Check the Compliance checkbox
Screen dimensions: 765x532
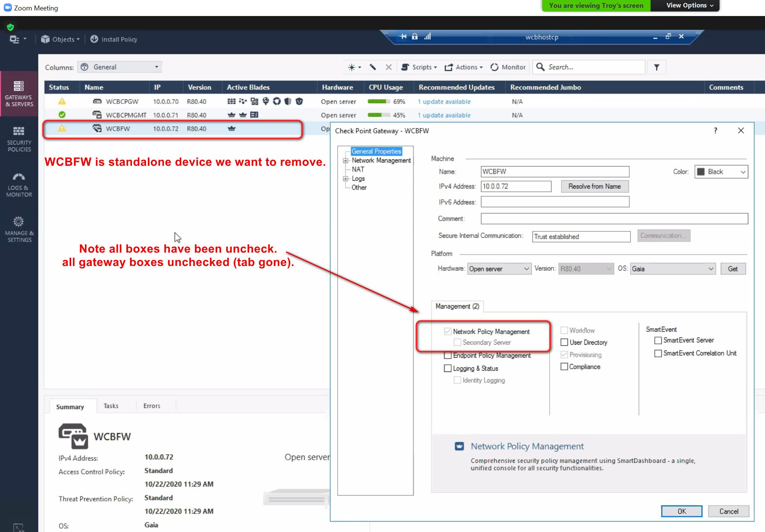pyautogui.click(x=565, y=367)
